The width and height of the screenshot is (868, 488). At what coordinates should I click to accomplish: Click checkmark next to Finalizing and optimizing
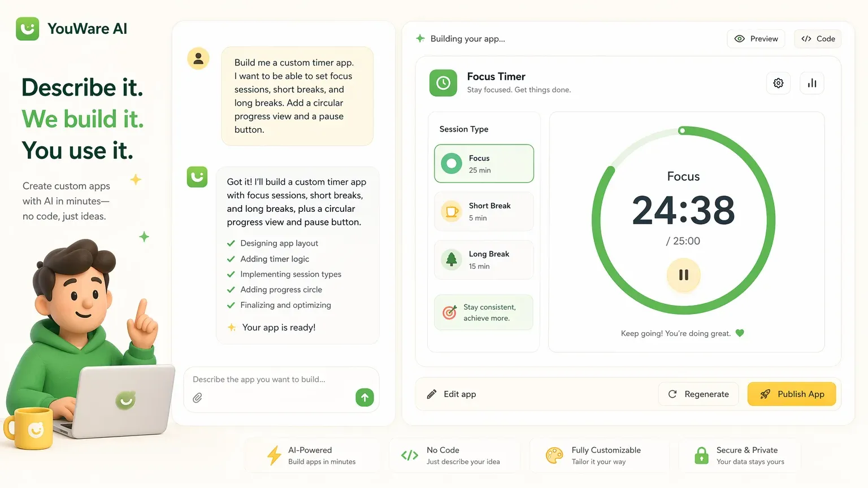231,306
